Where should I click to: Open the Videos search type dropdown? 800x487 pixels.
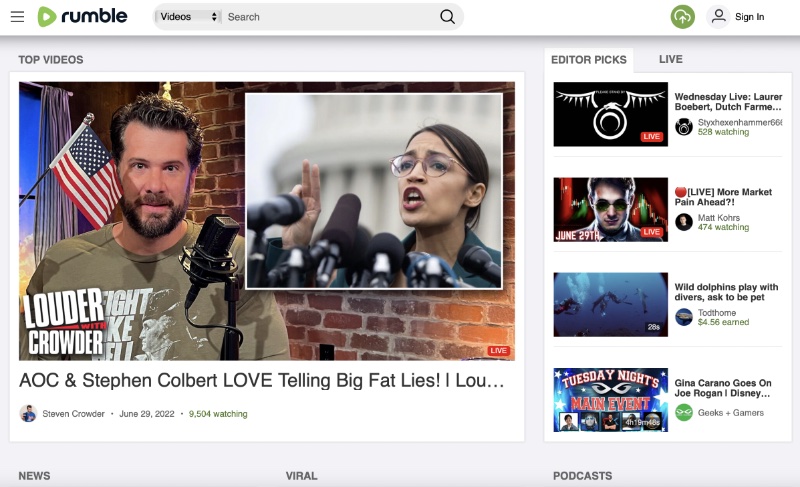[188, 17]
